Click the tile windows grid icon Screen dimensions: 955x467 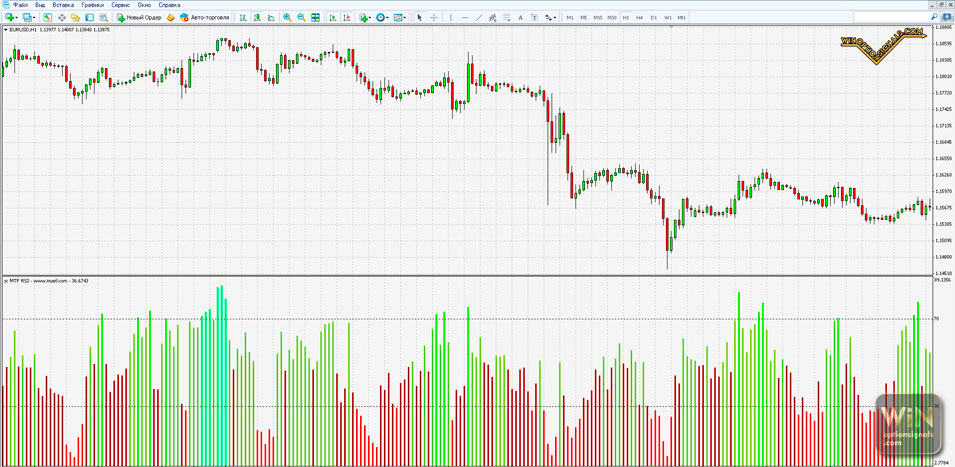(316, 18)
